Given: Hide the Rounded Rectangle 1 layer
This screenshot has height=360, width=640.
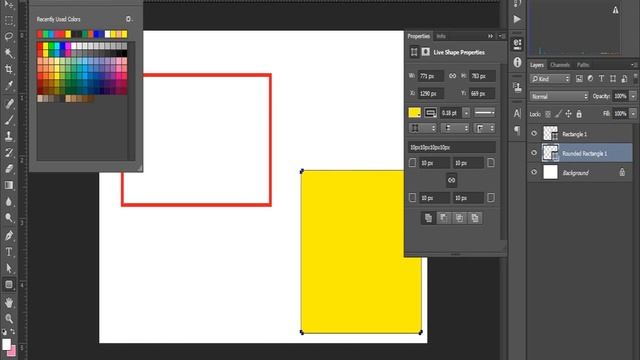Looking at the screenshot, I should tap(534, 153).
